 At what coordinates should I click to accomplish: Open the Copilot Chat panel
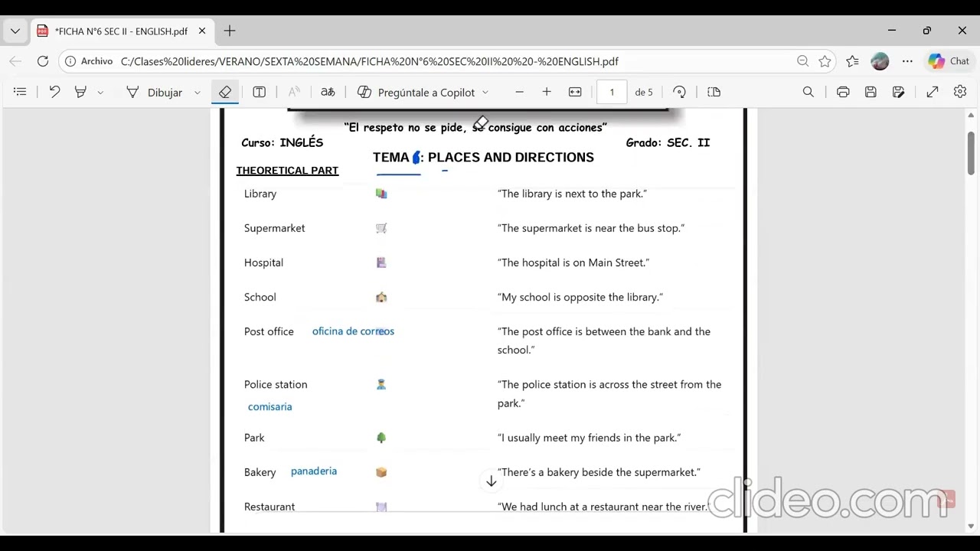pos(949,61)
